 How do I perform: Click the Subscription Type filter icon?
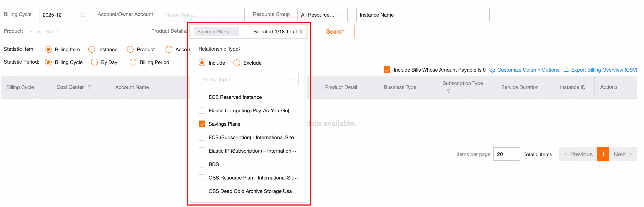pos(448,91)
